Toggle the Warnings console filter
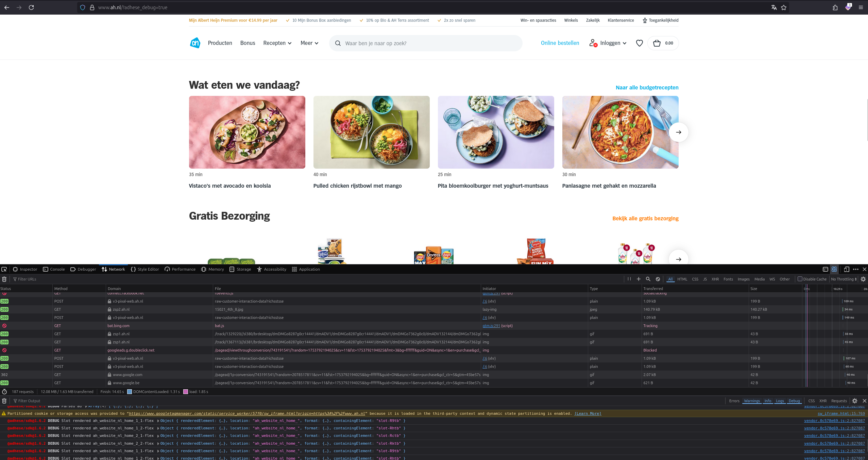Screen dimensions: 868x460 (x=752, y=401)
